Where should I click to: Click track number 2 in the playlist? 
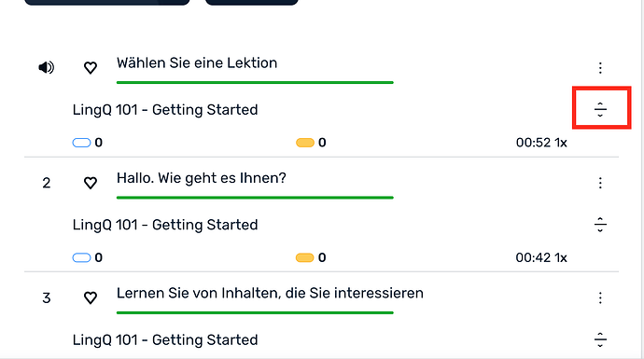[x=47, y=183]
